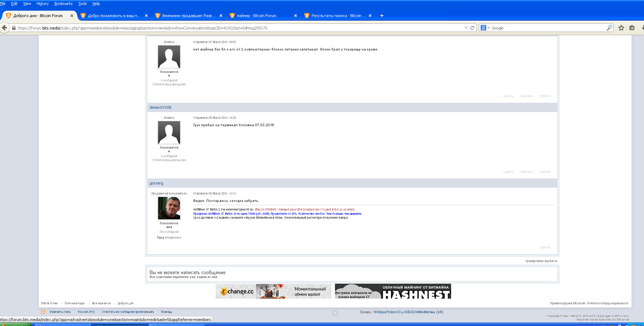Click gorserg's avatar photo
The height and width of the screenshot is (326, 644).
click(x=169, y=208)
